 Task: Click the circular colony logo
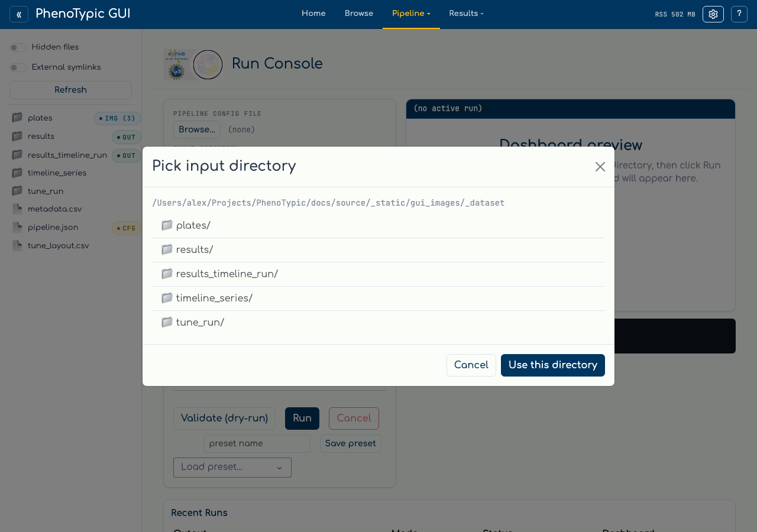[208, 64]
